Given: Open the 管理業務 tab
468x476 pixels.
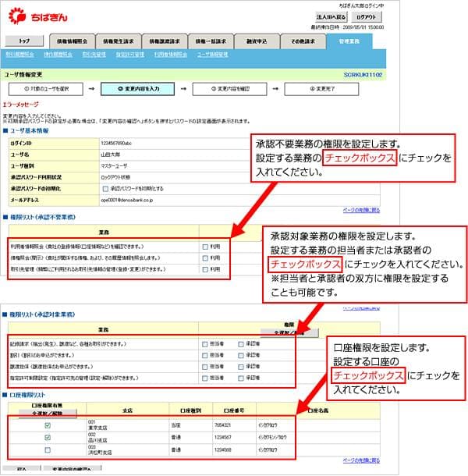Looking at the screenshot, I should point(349,41).
